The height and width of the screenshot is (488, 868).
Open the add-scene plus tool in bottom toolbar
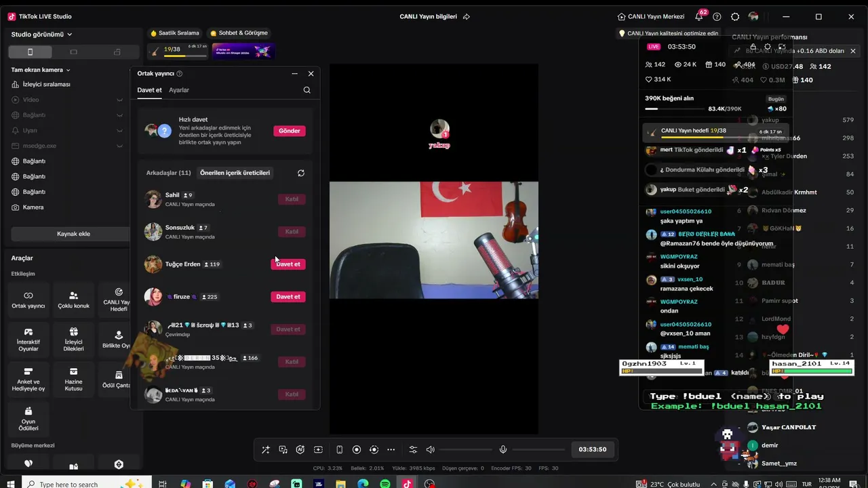tap(318, 449)
